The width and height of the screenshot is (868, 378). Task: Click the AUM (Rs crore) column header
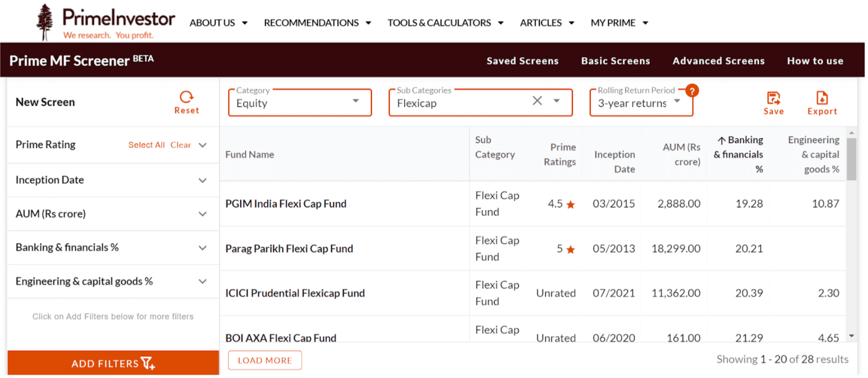[681, 154]
